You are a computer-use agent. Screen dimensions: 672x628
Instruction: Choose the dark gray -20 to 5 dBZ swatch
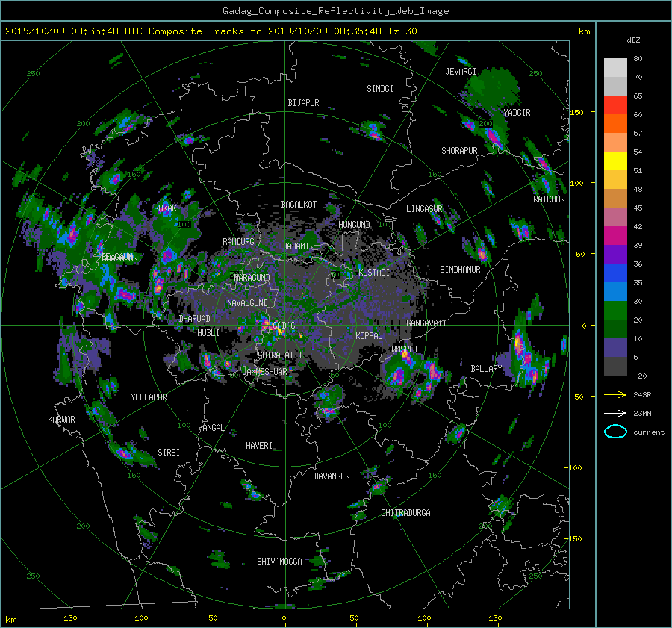tap(615, 367)
